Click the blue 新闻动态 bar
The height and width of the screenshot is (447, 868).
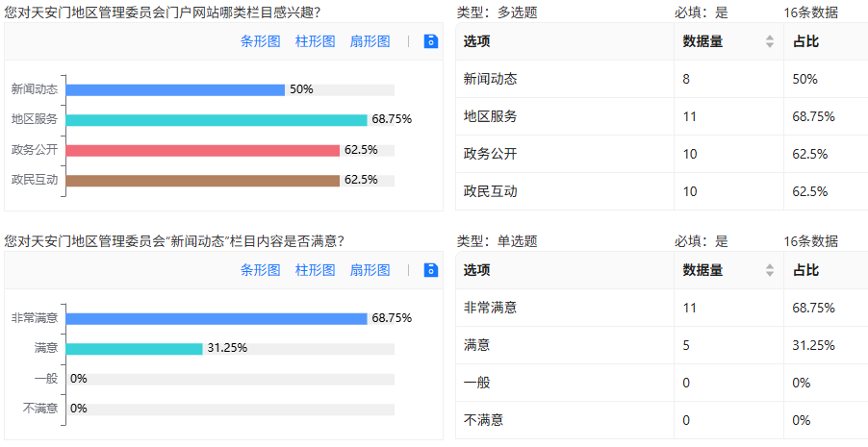pos(175,90)
